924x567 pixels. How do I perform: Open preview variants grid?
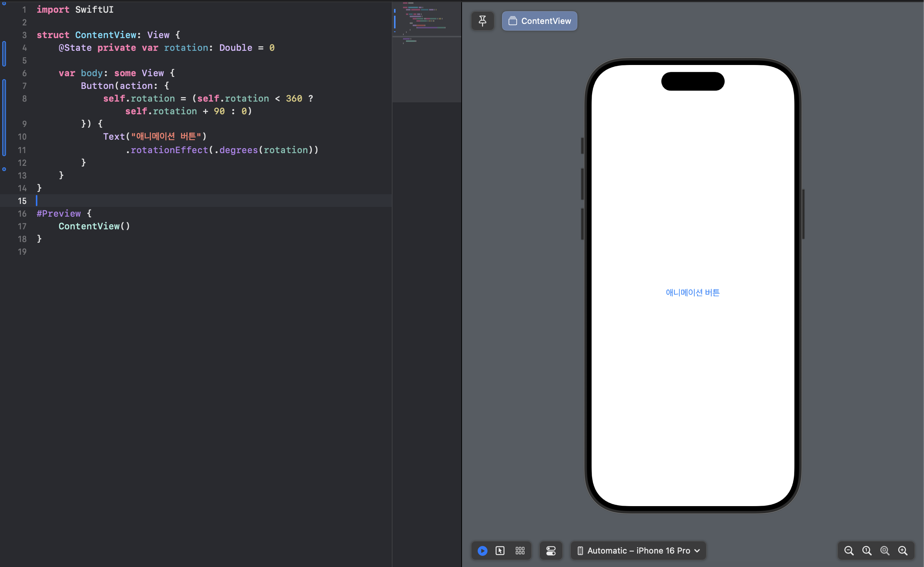[520, 551]
